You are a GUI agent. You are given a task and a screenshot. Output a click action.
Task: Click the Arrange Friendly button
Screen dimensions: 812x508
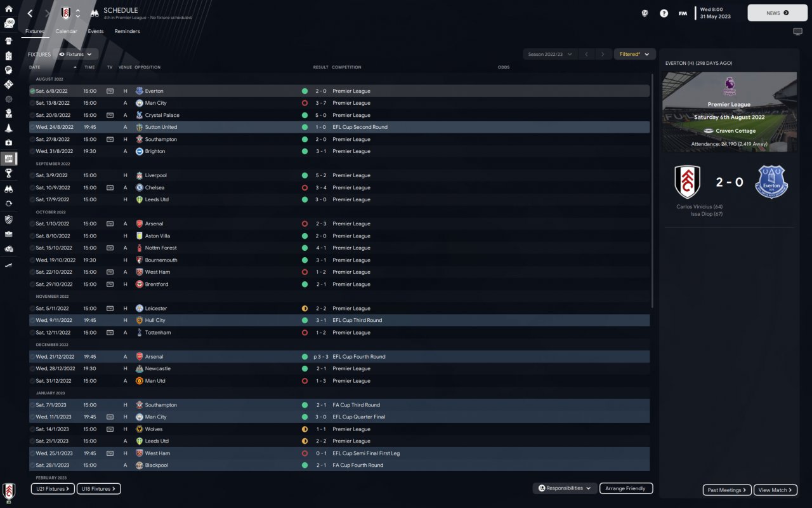[626, 488]
